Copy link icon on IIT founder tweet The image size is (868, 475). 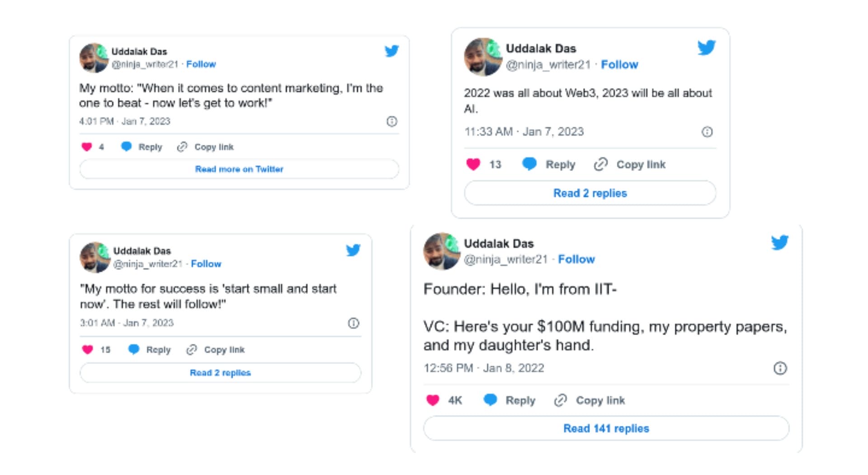560,400
